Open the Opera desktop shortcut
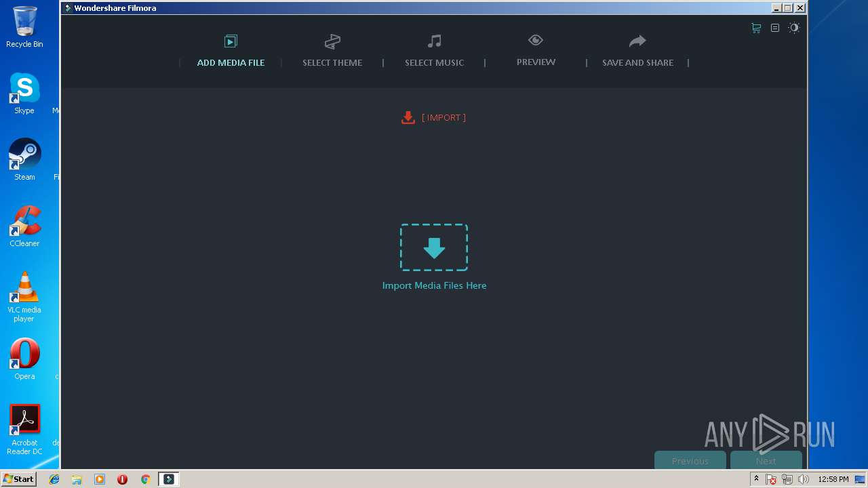This screenshot has width=868, height=488. (24, 359)
